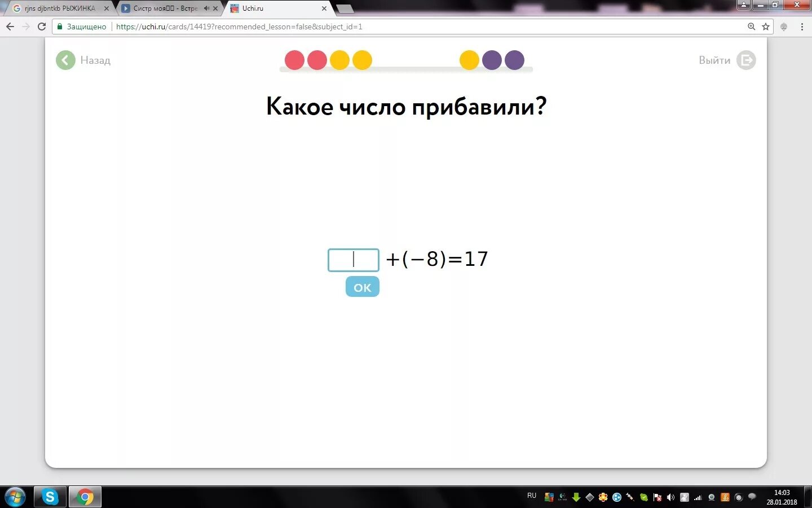Image resolution: width=812 pixels, height=508 pixels.
Task: Submit answer with the OK button
Action: point(363,287)
